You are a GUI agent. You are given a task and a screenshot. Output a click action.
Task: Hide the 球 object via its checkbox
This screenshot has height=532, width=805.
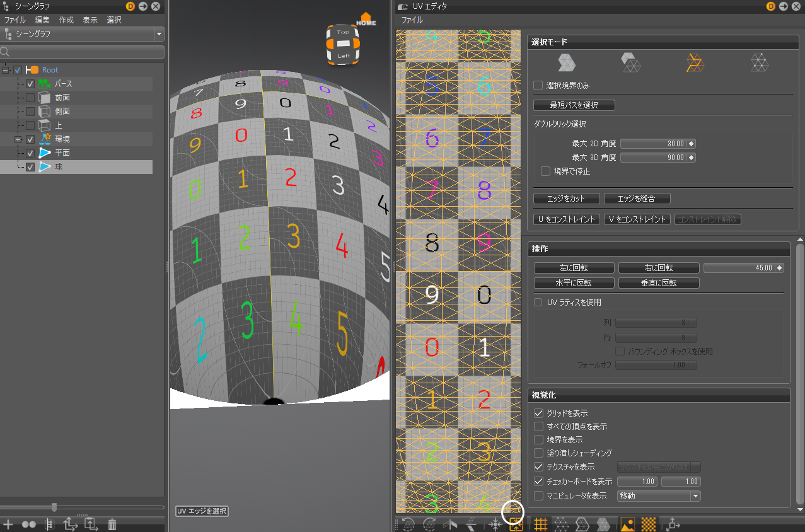(29, 166)
